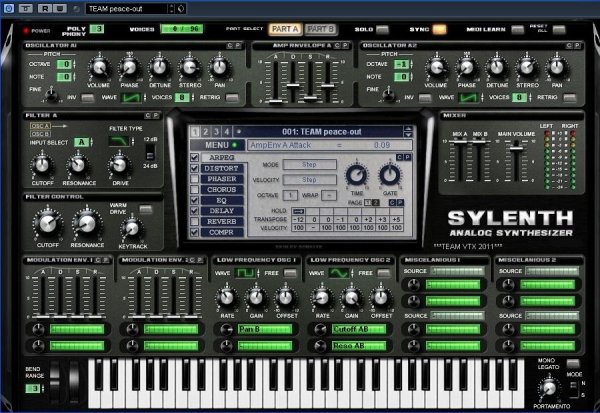Click the MIDI LEARN button
This screenshot has height=413, width=600.
tap(517, 29)
